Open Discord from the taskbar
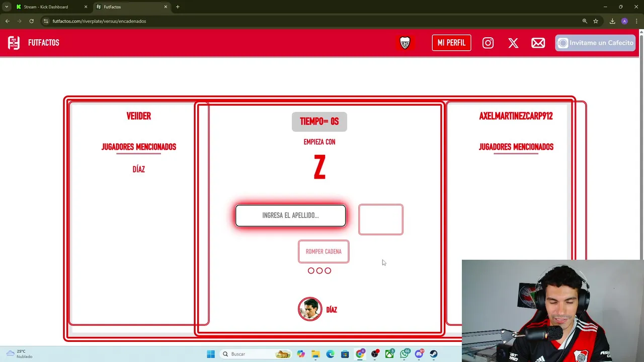The image size is (644, 362). 419,354
